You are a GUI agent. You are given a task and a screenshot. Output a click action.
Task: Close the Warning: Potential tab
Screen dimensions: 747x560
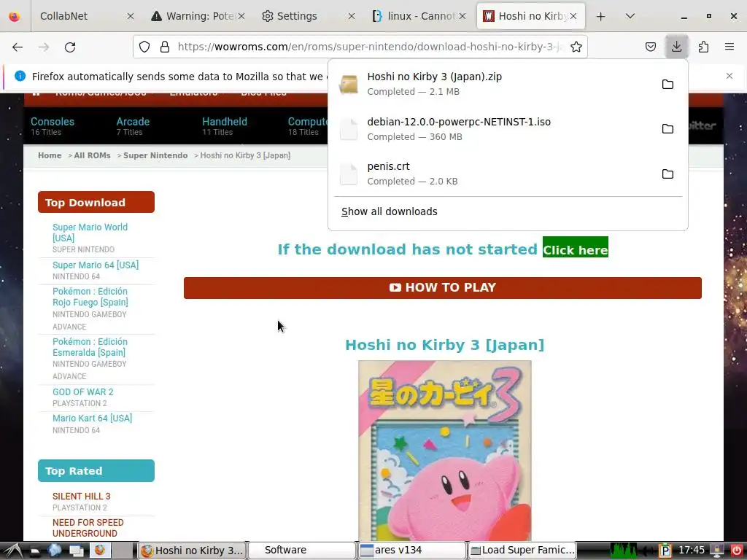point(241,16)
